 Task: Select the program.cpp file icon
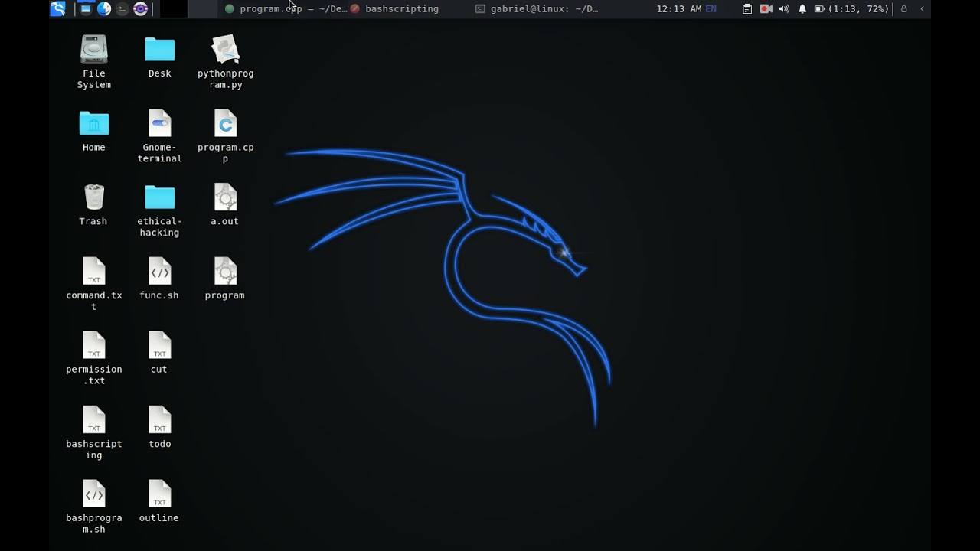(225, 136)
